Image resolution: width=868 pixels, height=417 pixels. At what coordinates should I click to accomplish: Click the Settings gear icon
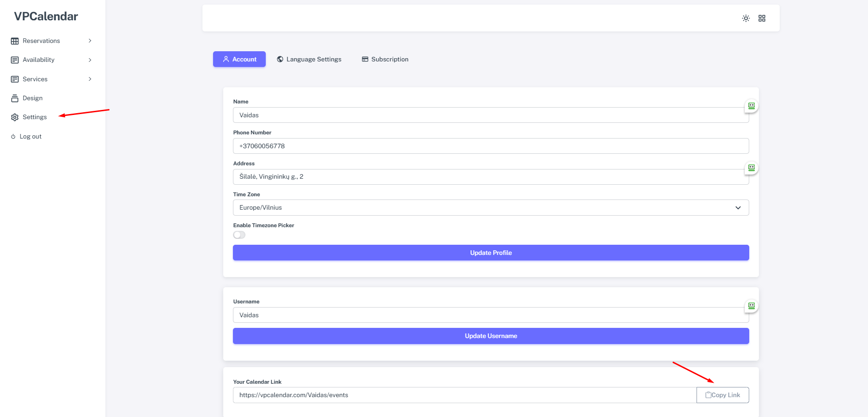(15, 117)
